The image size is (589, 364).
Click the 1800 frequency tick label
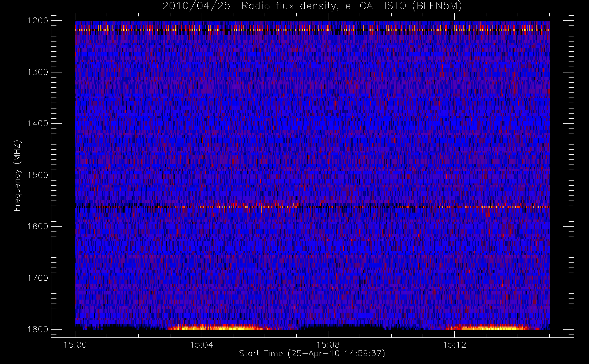[38, 329]
